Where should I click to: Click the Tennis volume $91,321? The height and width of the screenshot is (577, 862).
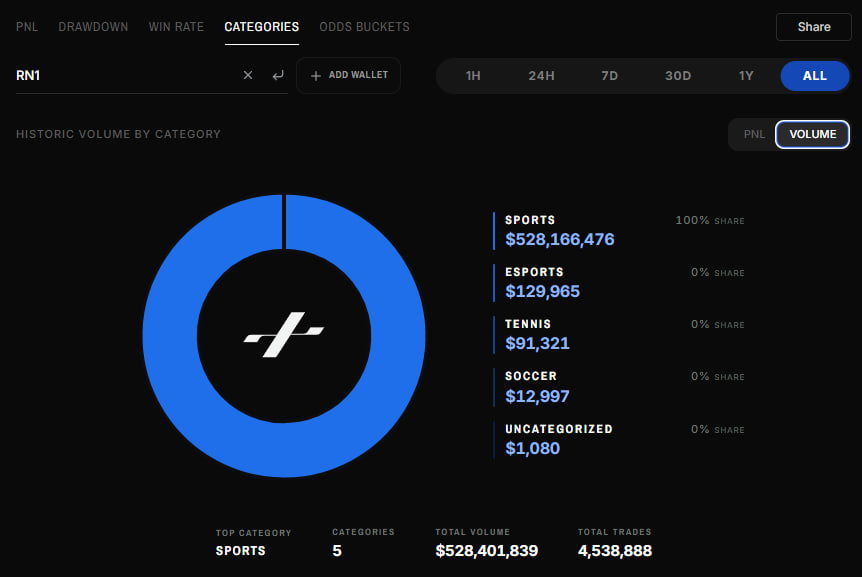(538, 343)
